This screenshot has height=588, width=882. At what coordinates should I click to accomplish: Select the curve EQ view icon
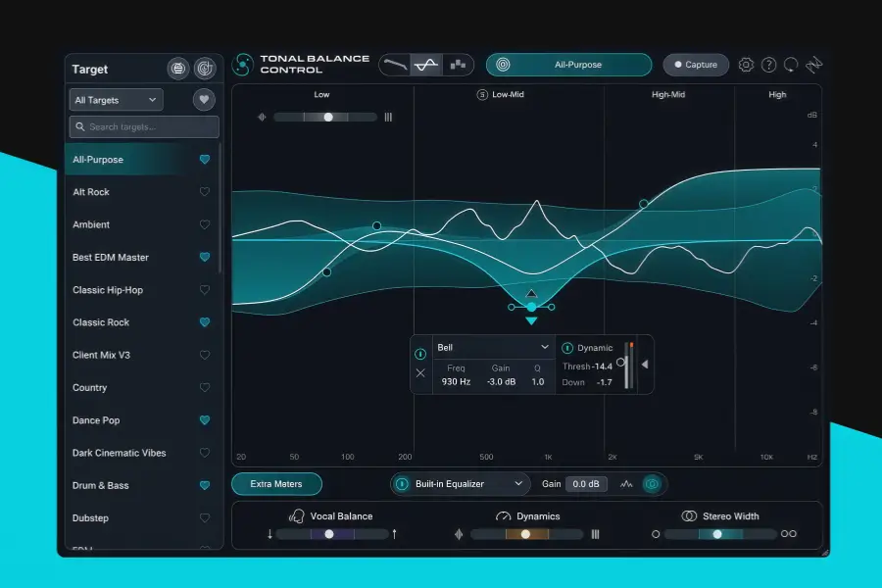(426, 64)
